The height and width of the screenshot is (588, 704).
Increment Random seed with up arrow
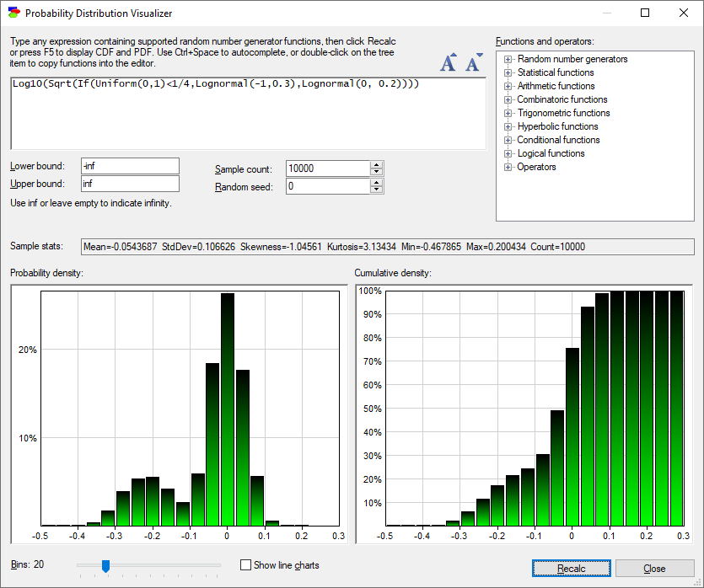coord(377,183)
